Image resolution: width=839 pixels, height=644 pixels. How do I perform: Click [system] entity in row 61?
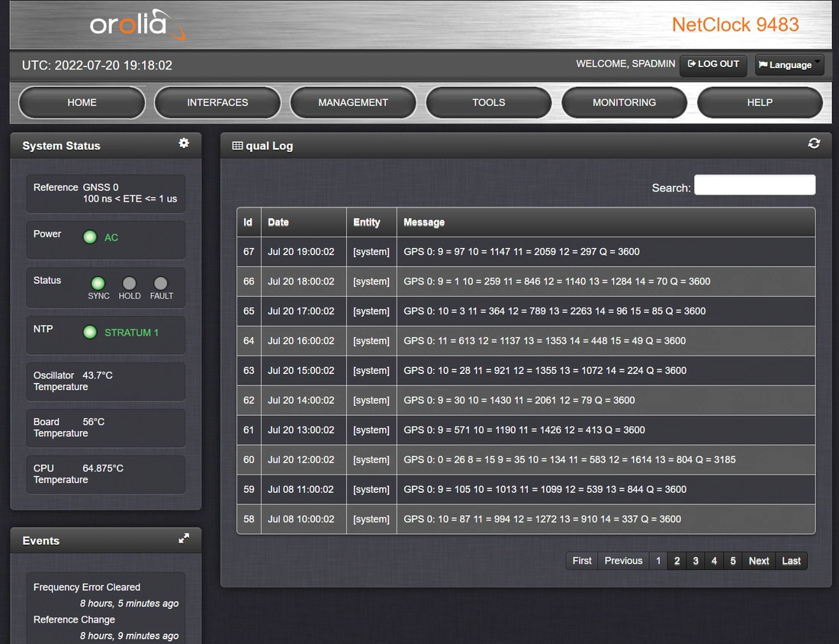[x=371, y=430]
